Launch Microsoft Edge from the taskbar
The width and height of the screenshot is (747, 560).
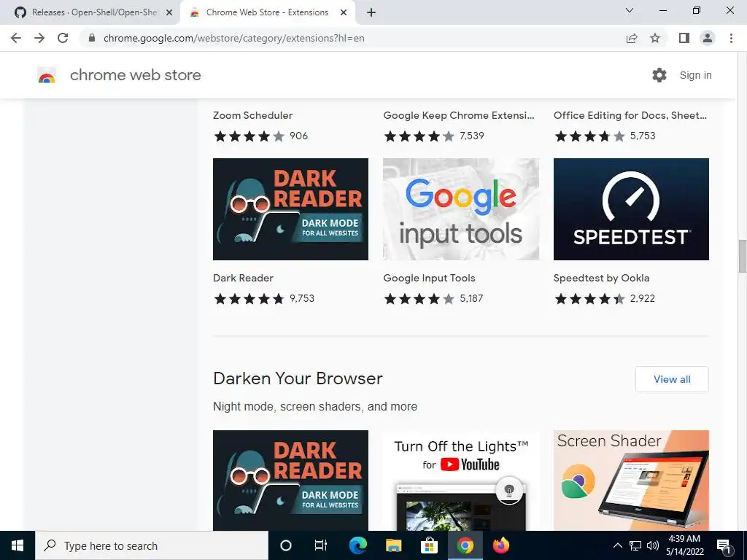(x=357, y=545)
